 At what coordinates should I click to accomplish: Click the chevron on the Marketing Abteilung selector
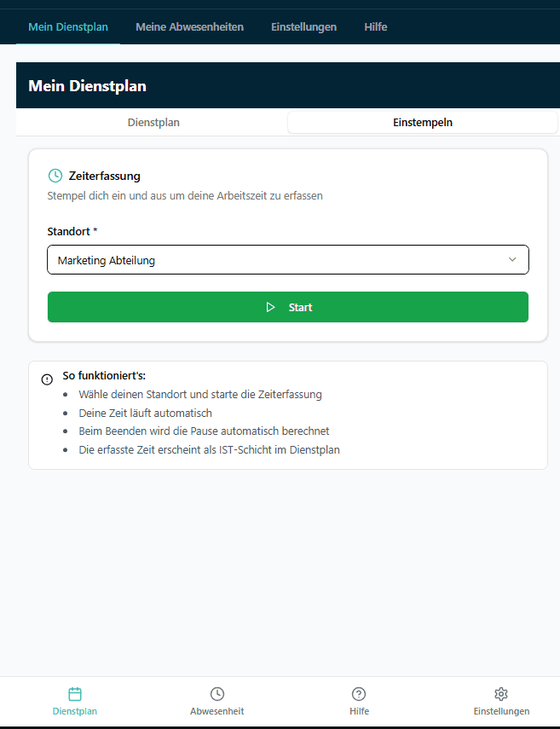(x=511, y=259)
